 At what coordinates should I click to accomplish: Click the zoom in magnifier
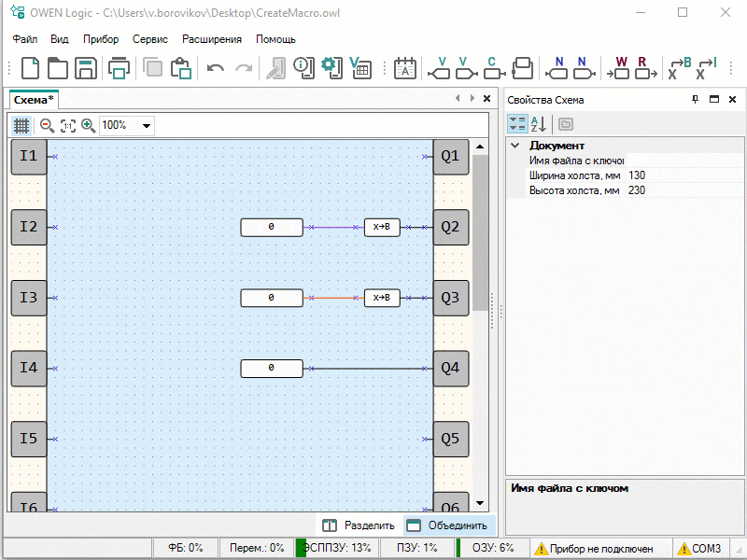[x=89, y=125]
